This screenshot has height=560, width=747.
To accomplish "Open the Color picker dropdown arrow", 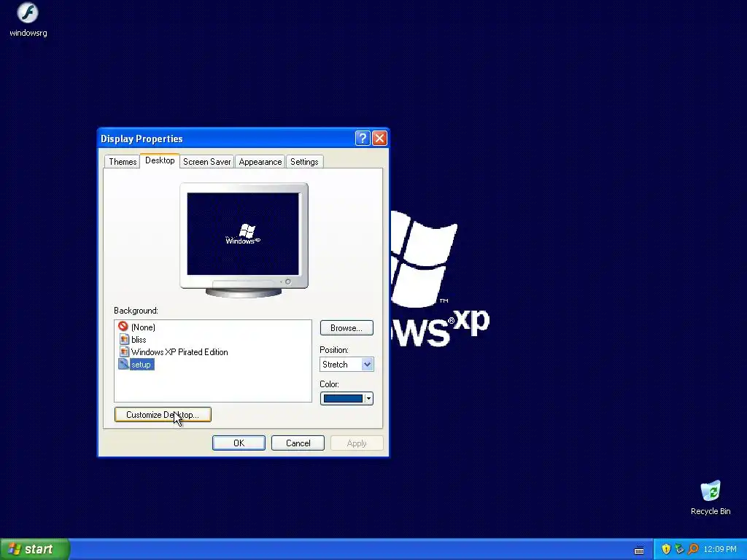I will 368,399.
